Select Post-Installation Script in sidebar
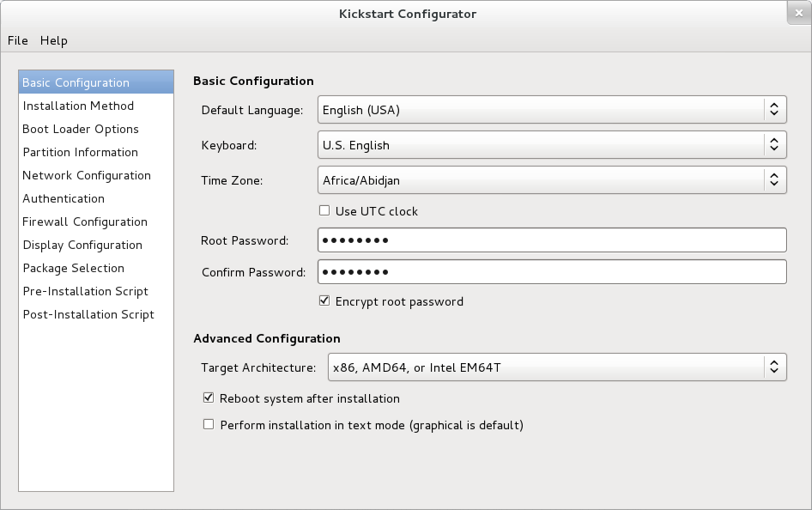 pyautogui.click(x=88, y=314)
